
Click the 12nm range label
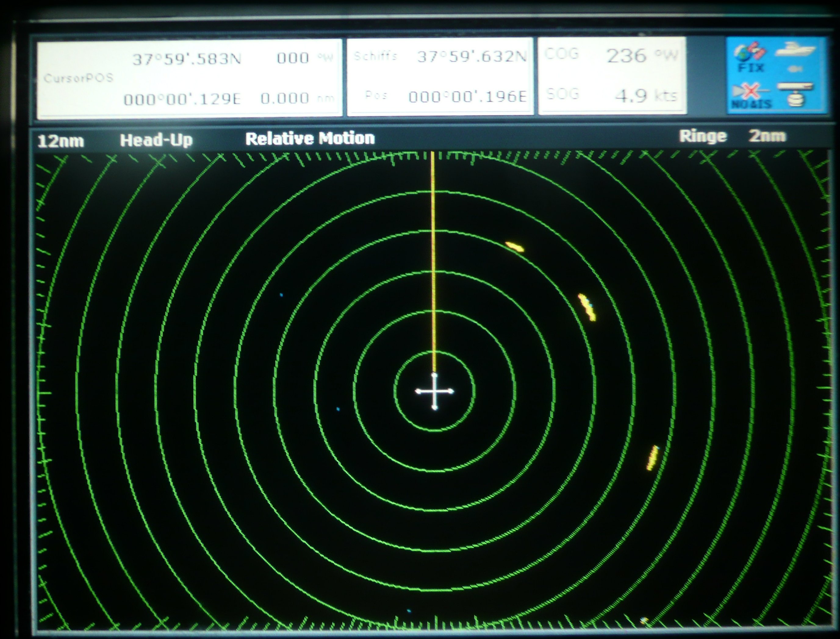[x=60, y=141]
